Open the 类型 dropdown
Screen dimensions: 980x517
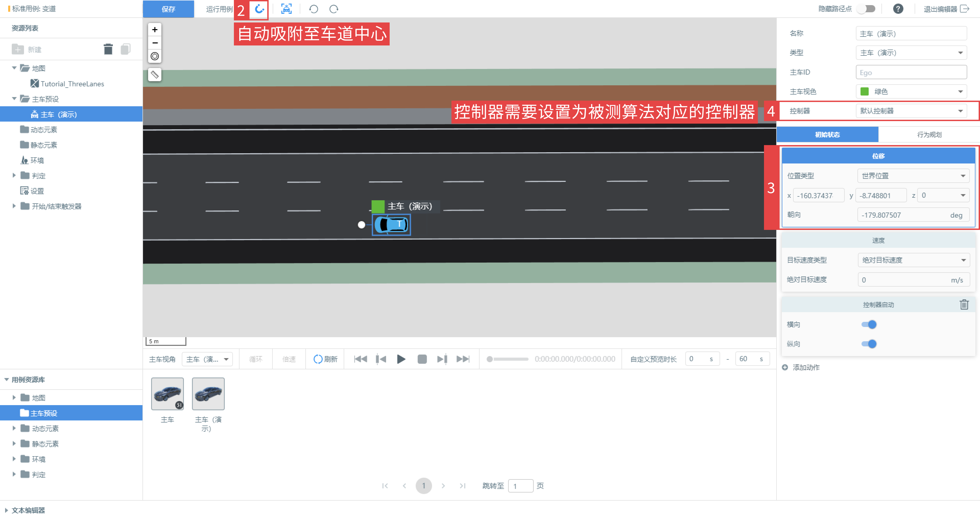coord(911,53)
